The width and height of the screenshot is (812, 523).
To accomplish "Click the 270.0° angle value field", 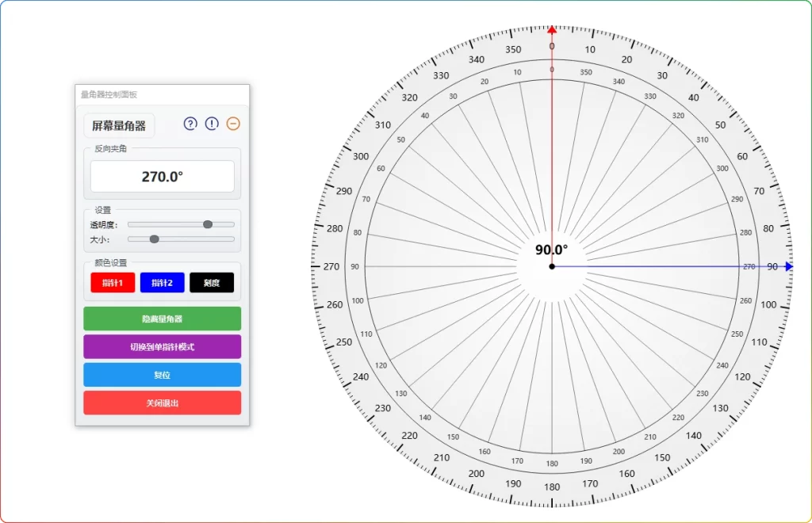I will point(162,176).
